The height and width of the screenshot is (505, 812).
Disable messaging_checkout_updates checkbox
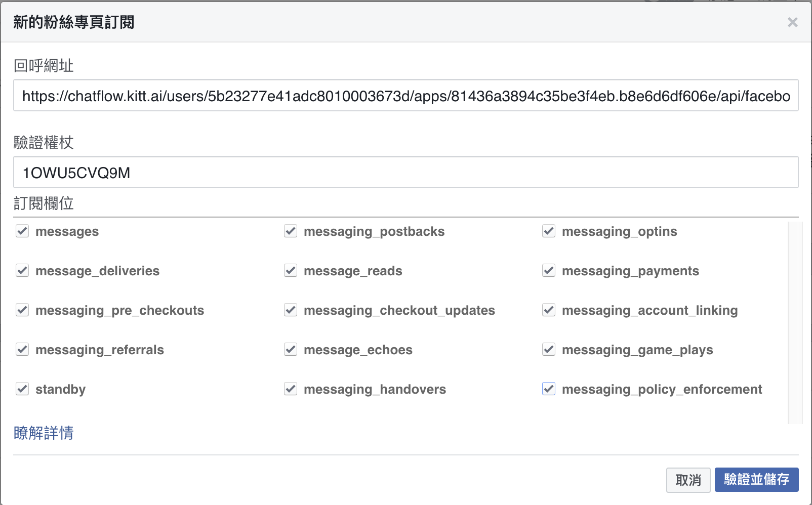click(291, 310)
